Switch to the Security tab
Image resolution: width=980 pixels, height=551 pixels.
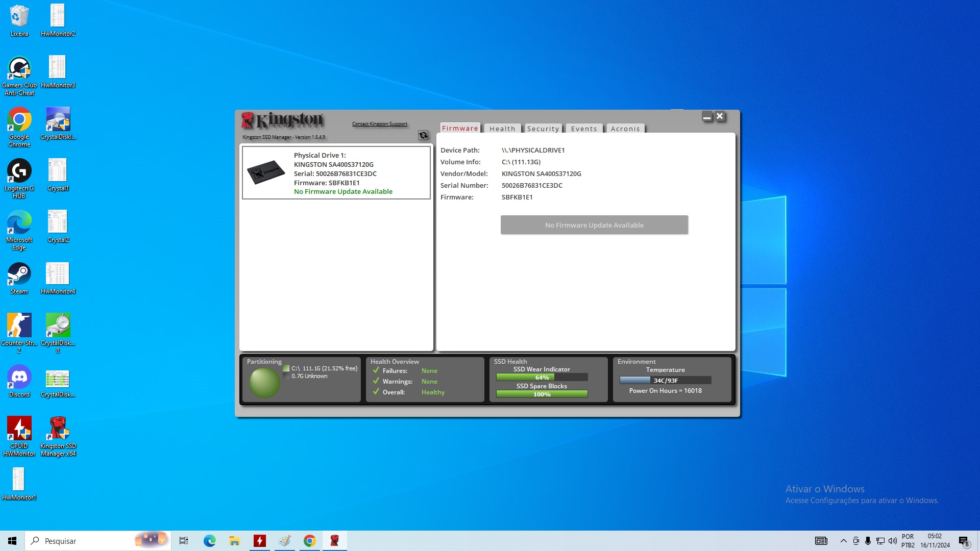point(543,129)
